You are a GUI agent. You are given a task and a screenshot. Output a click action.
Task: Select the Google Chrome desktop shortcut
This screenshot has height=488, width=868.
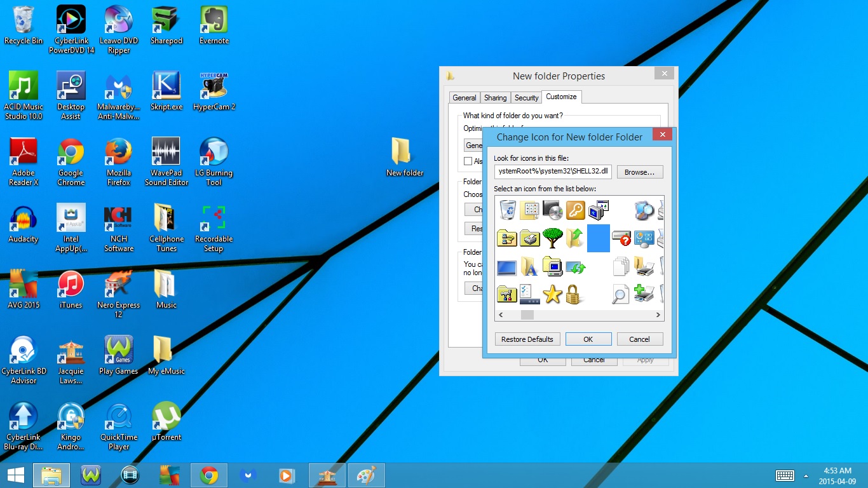coord(71,163)
